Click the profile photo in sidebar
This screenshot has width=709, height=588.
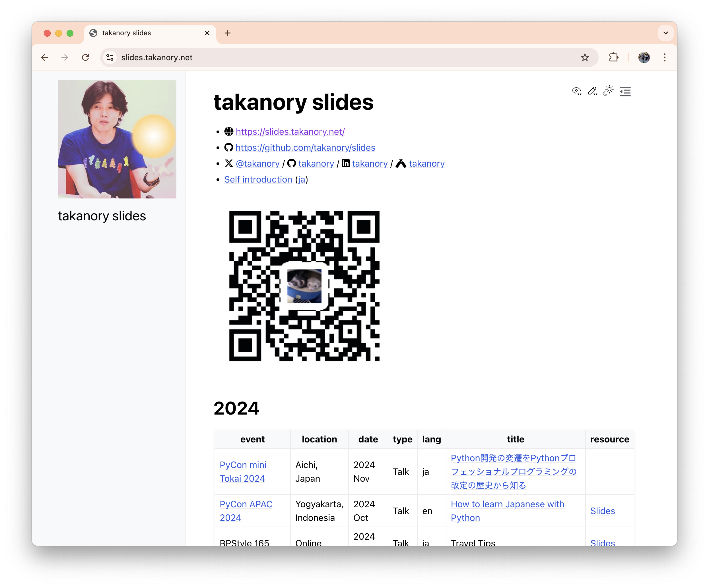coord(117,139)
